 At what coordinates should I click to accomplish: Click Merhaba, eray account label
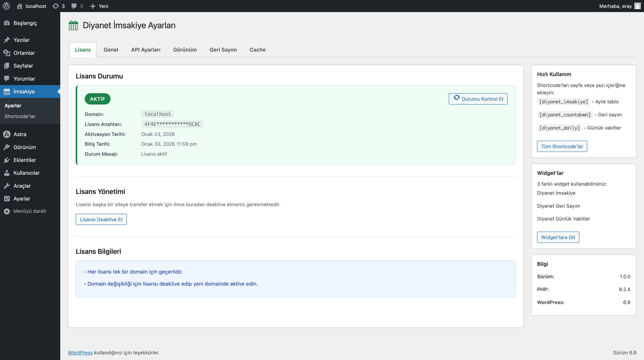pos(615,6)
